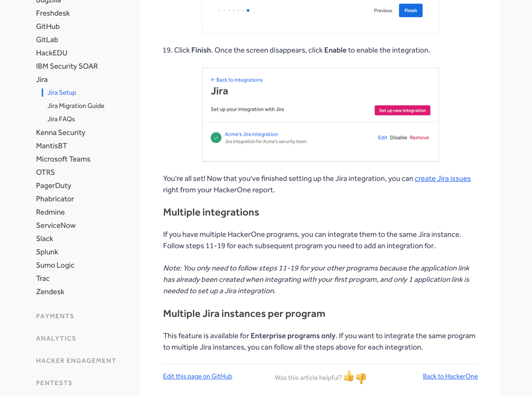
Task: Give thumbs down feedback on this article
Action: (x=360, y=377)
